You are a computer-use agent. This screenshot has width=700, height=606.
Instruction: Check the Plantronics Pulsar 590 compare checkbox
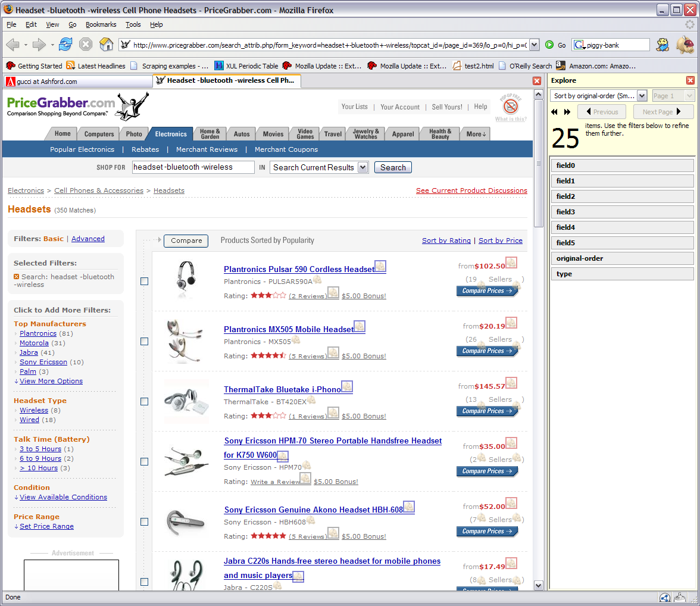tap(144, 281)
